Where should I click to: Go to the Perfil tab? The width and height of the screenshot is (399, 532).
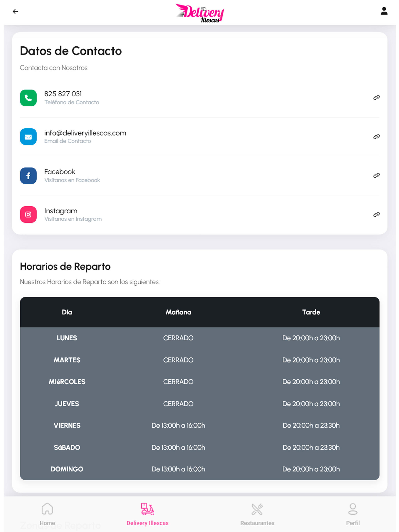pos(353,514)
